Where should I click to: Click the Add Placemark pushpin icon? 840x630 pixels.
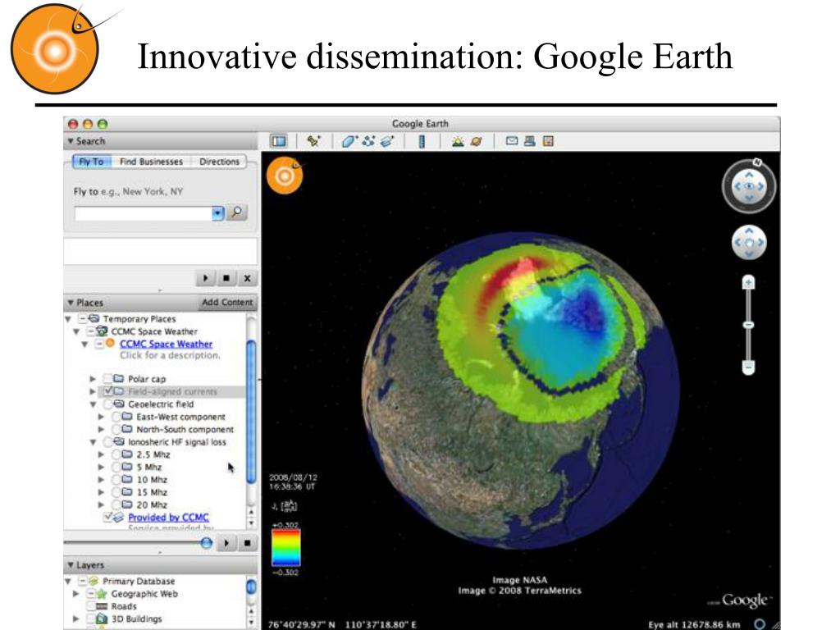(x=313, y=141)
